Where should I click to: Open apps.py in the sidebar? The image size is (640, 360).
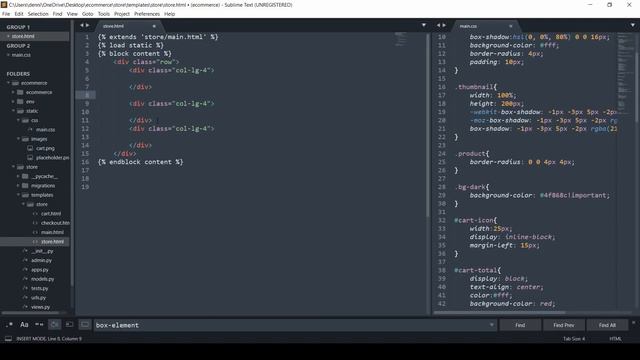[x=40, y=270]
